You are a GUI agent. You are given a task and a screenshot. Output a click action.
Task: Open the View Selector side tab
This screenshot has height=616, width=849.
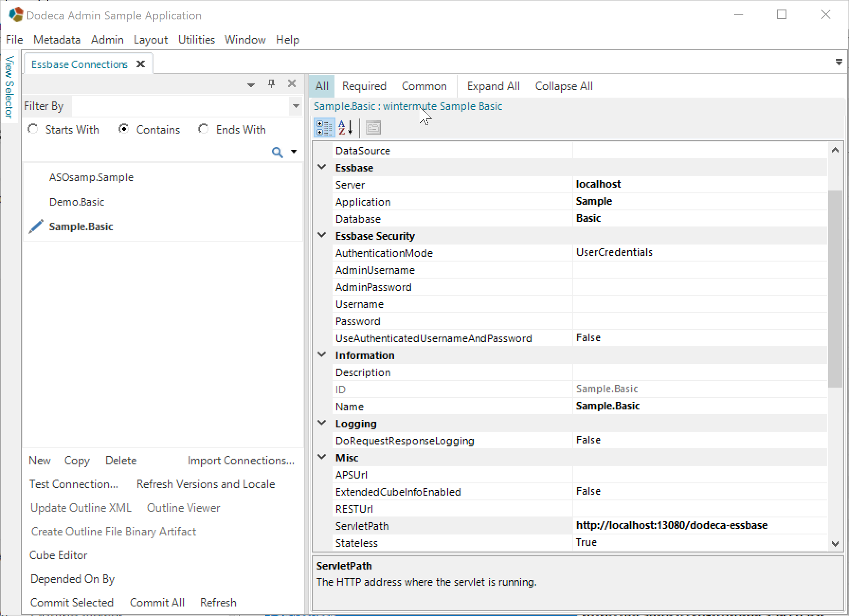9,87
